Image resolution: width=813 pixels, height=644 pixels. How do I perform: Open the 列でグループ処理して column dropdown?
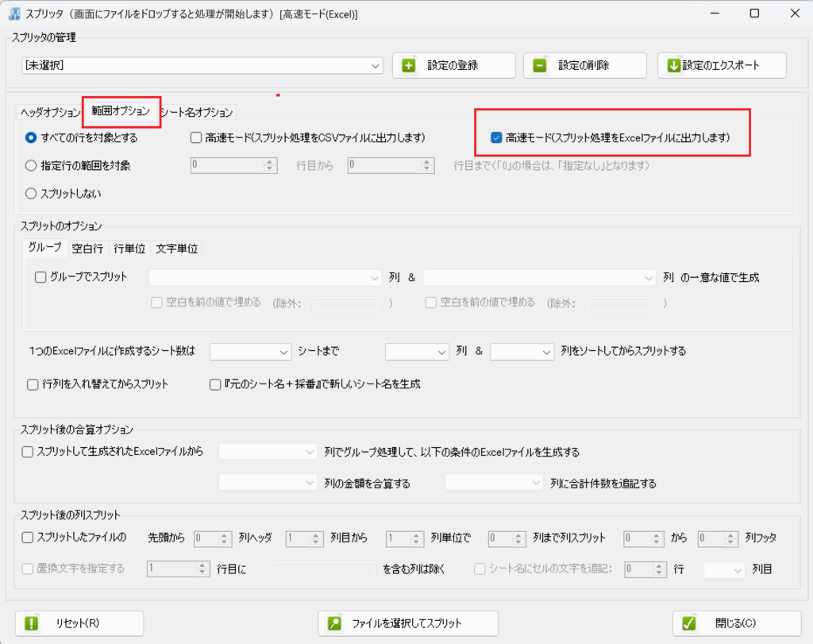[x=268, y=452]
